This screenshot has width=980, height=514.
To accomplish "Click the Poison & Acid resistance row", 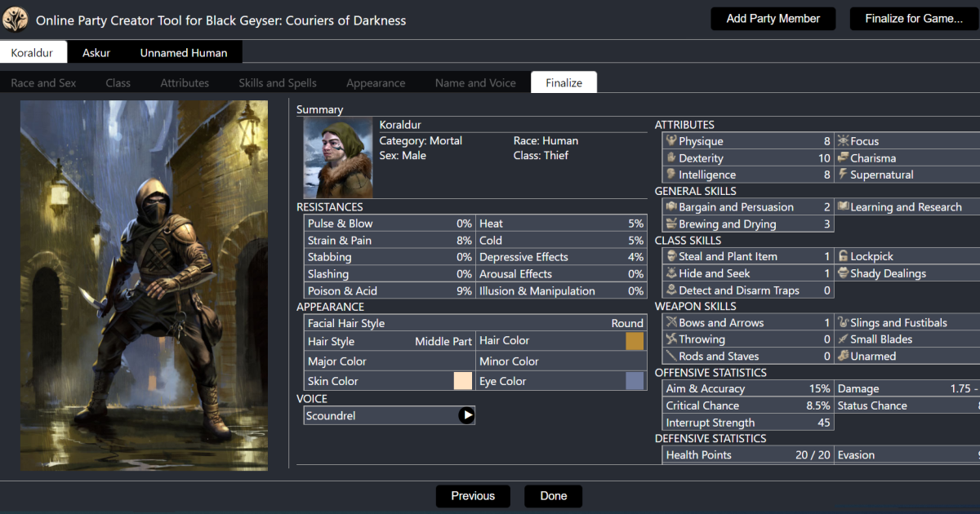I will pos(390,290).
